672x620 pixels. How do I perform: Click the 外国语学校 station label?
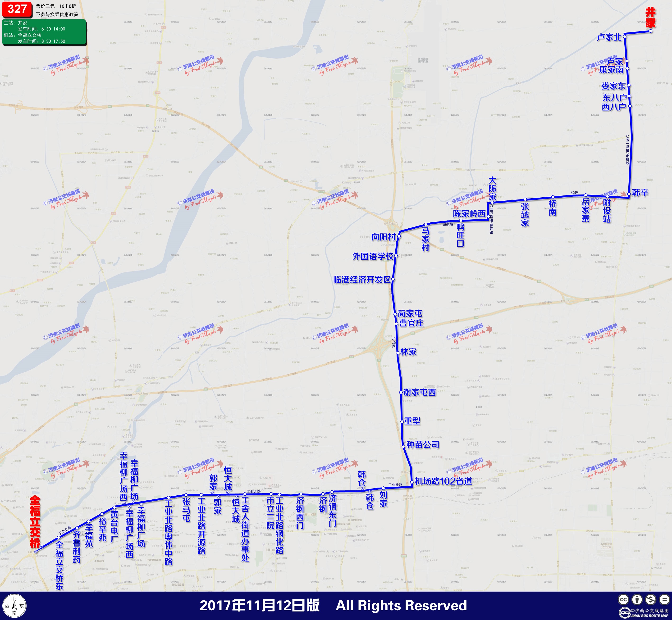tap(373, 256)
